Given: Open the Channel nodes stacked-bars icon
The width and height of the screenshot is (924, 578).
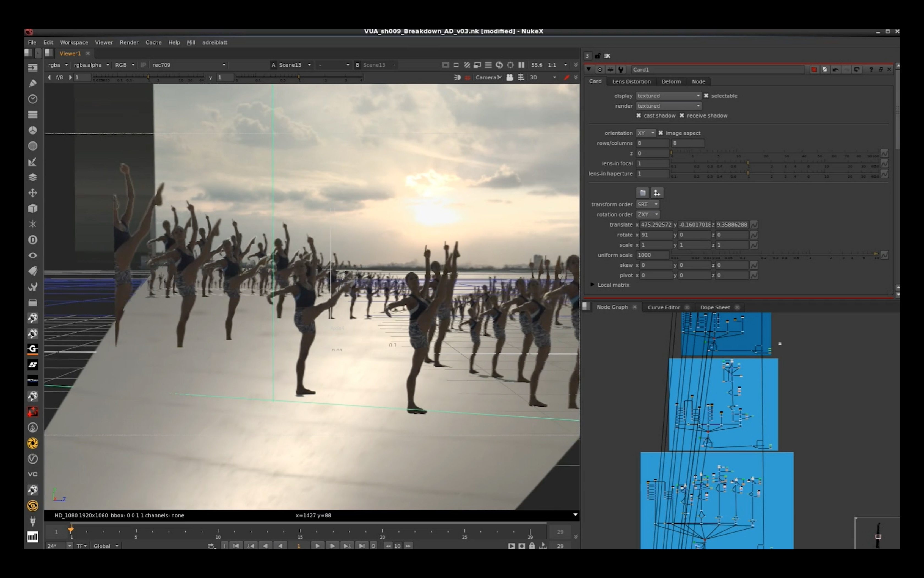Looking at the screenshot, I should tap(33, 115).
